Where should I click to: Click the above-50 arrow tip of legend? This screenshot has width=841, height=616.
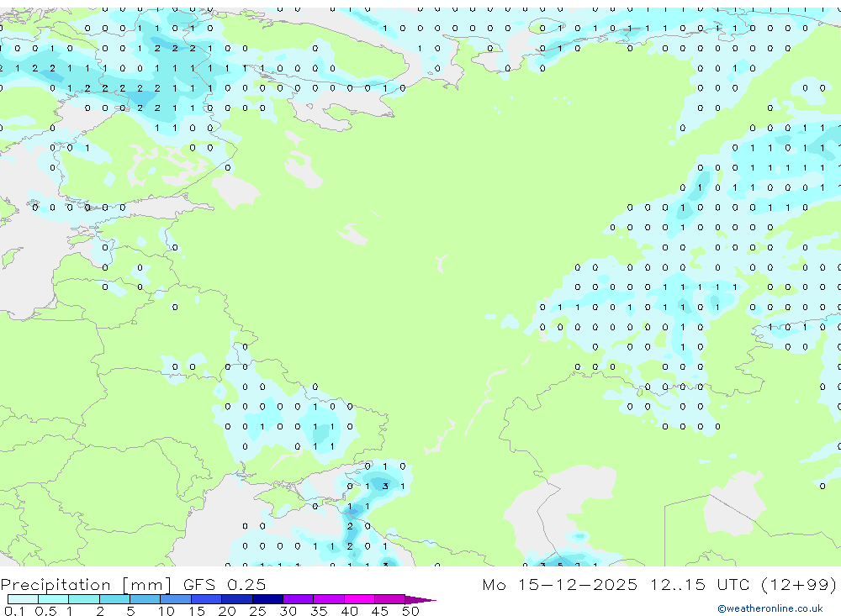click(x=420, y=599)
